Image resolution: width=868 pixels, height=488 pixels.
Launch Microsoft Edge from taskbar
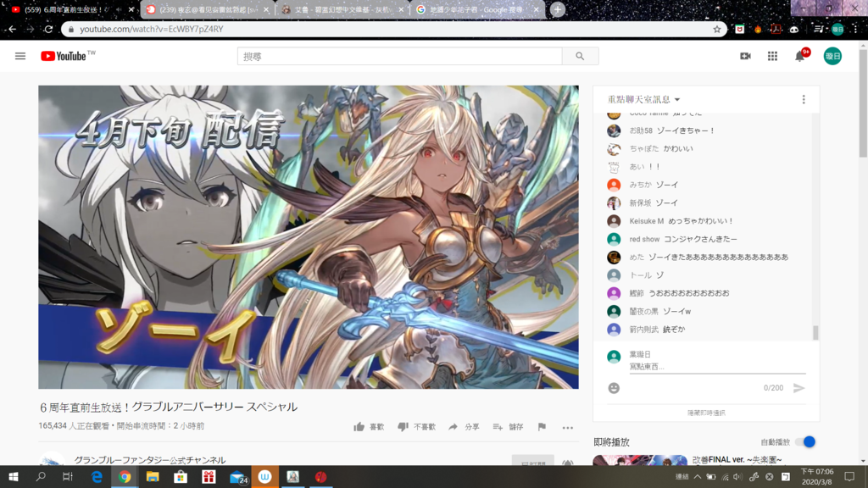click(x=97, y=476)
